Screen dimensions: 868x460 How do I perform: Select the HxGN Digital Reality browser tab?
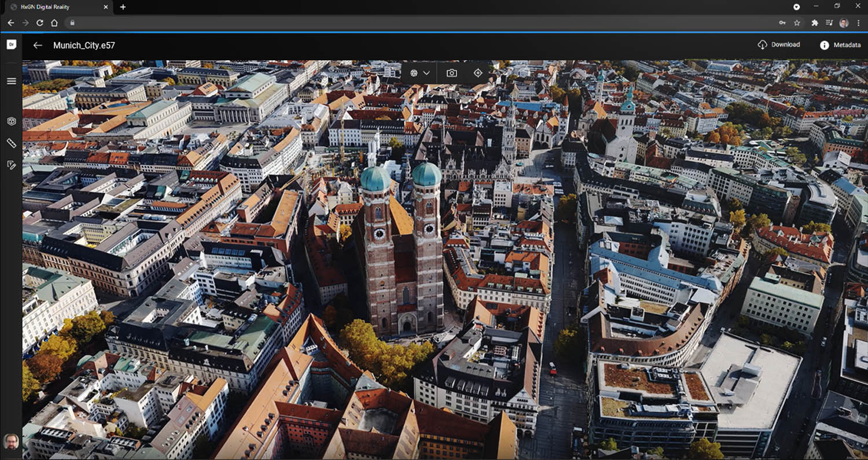(x=58, y=7)
